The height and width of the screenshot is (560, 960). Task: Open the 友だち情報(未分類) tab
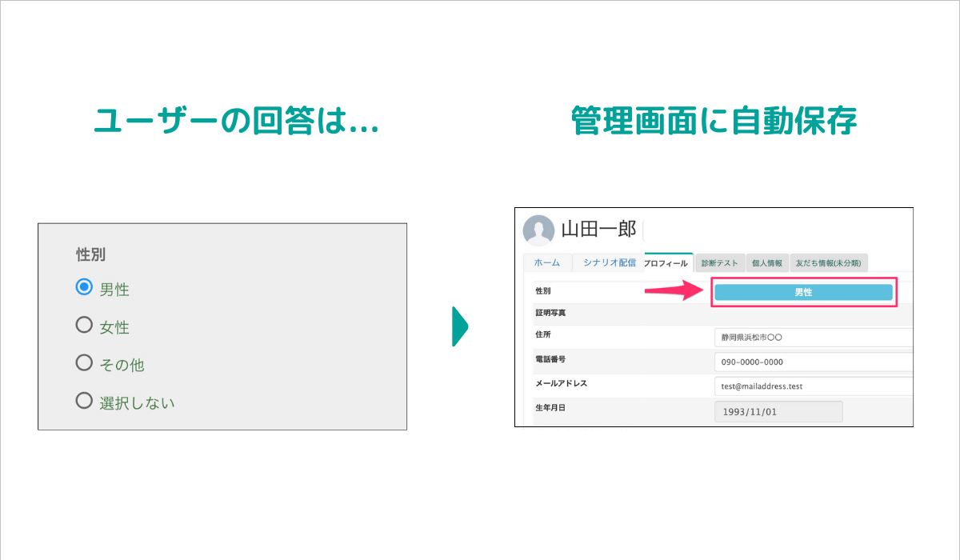[828, 263]
